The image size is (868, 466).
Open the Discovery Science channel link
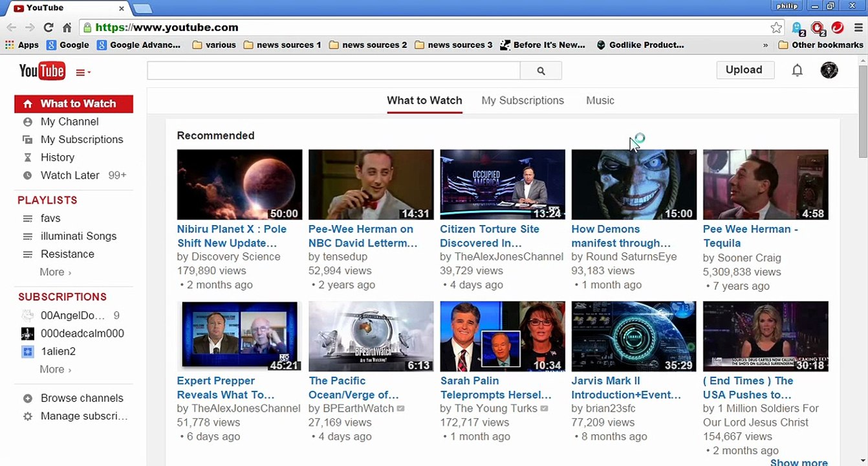(x=235, y=257)
